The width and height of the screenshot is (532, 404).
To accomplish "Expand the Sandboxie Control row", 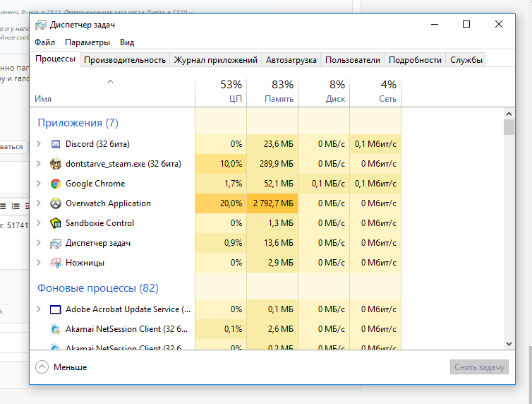I will click(x=39, y=222).
